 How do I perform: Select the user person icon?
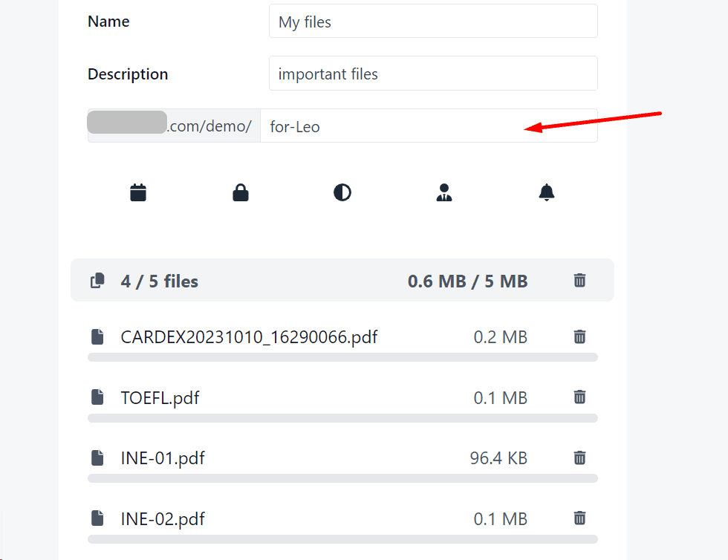[x=444, y=193]
